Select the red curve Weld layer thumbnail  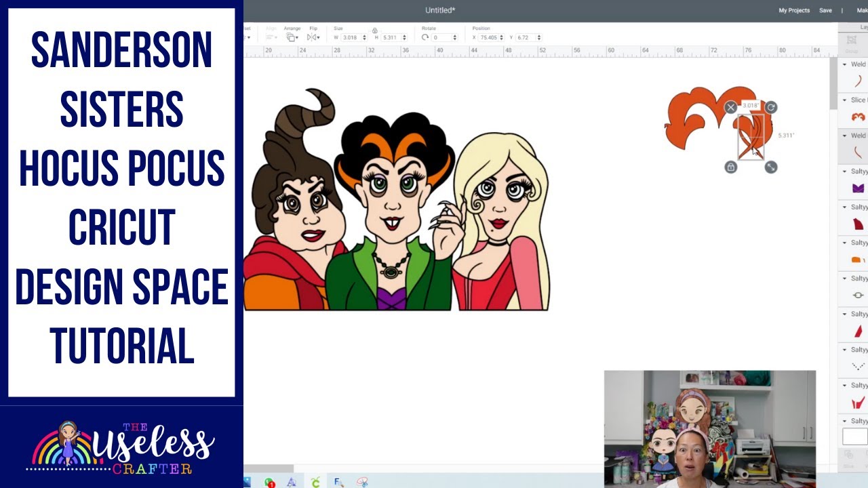[x=858, y=152]
